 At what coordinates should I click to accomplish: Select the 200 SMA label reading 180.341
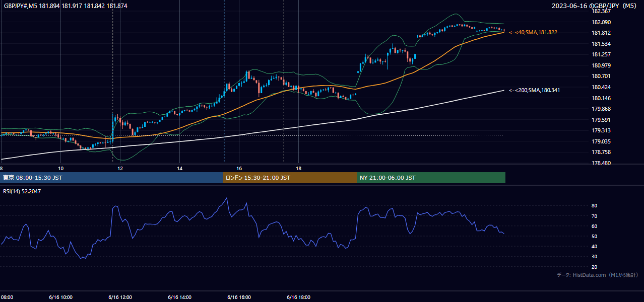pos(535,91)
